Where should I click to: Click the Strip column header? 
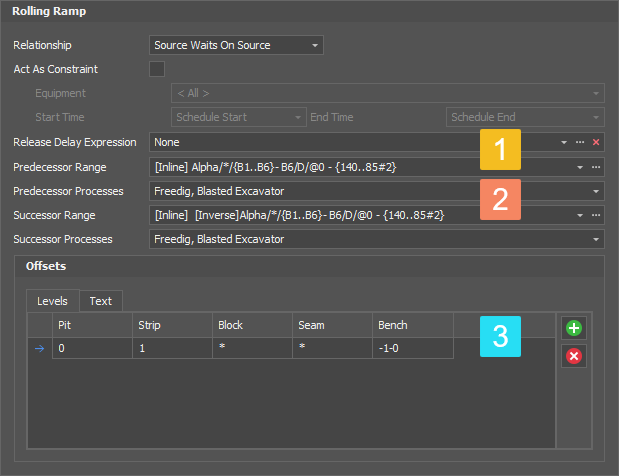click(x=171, y=325)
